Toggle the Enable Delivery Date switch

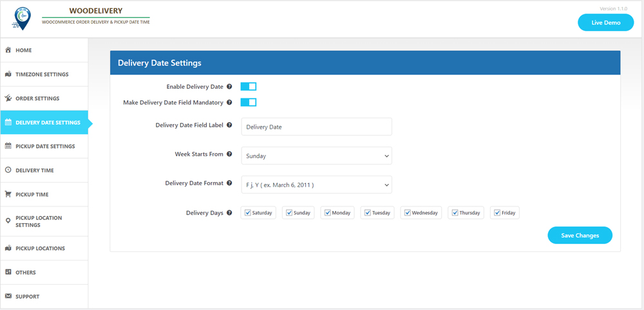click(x=249, y=86)
